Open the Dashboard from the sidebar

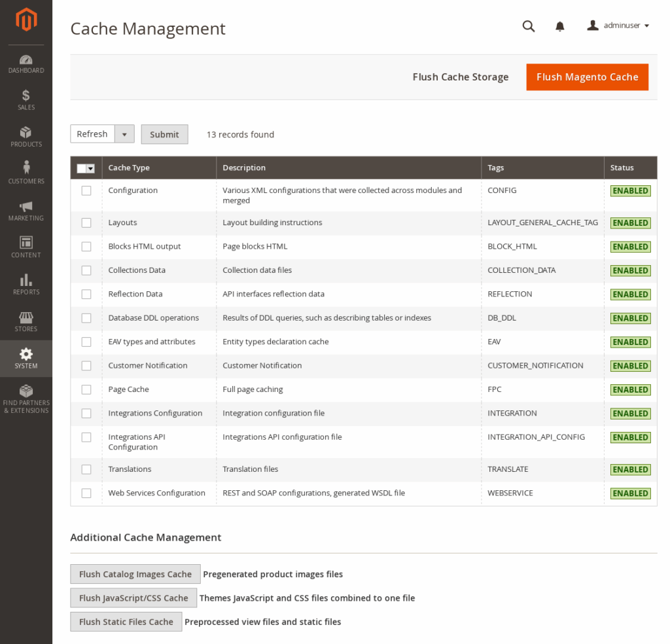[x=26, y=63]
